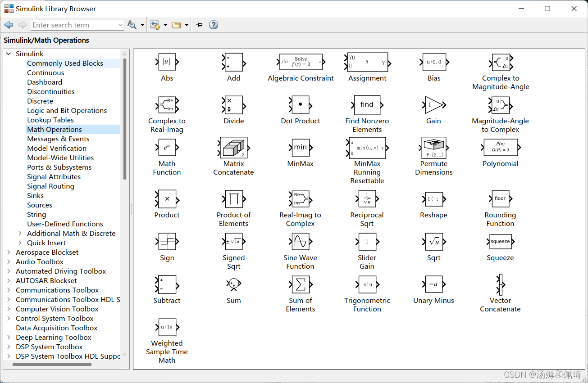588x383 pixels.
Task: Expand Additional Math & Discrete node
Action: tap(20, 233)
